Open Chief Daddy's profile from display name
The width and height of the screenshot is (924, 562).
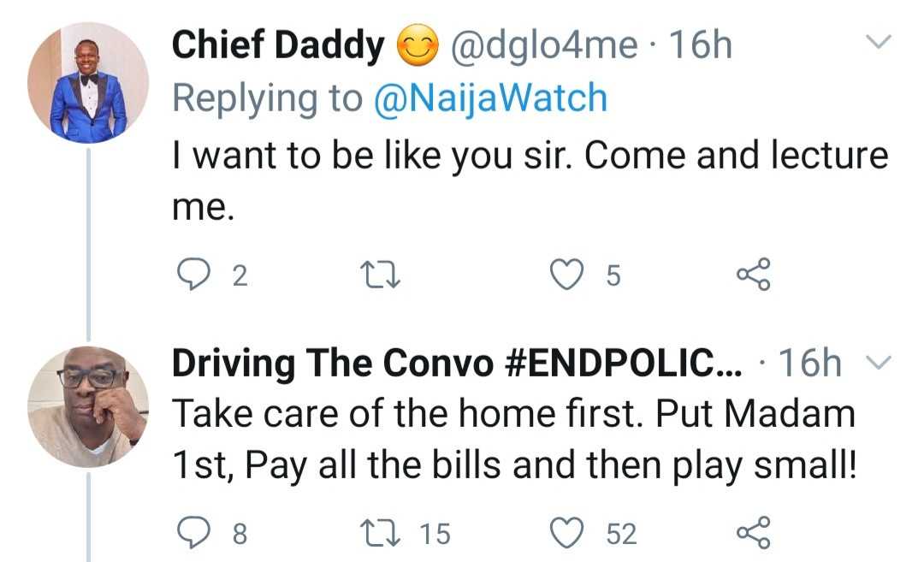[279, 46]
